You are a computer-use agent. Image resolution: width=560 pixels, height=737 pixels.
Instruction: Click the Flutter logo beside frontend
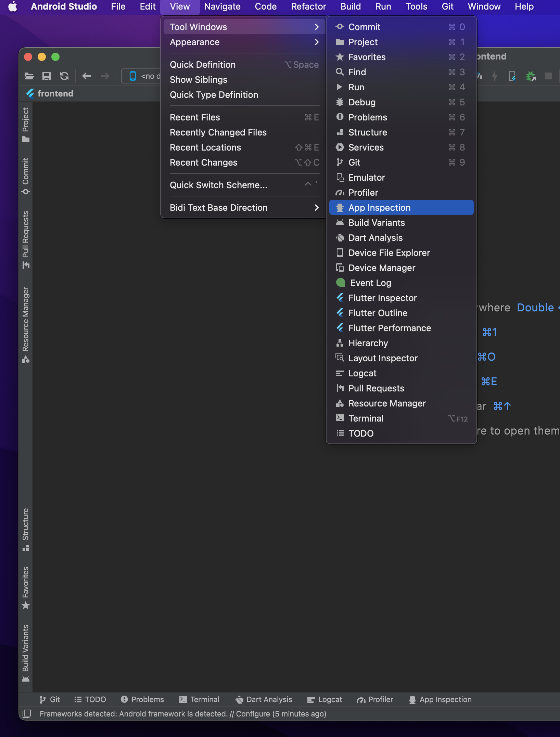[x=30, y=93]
